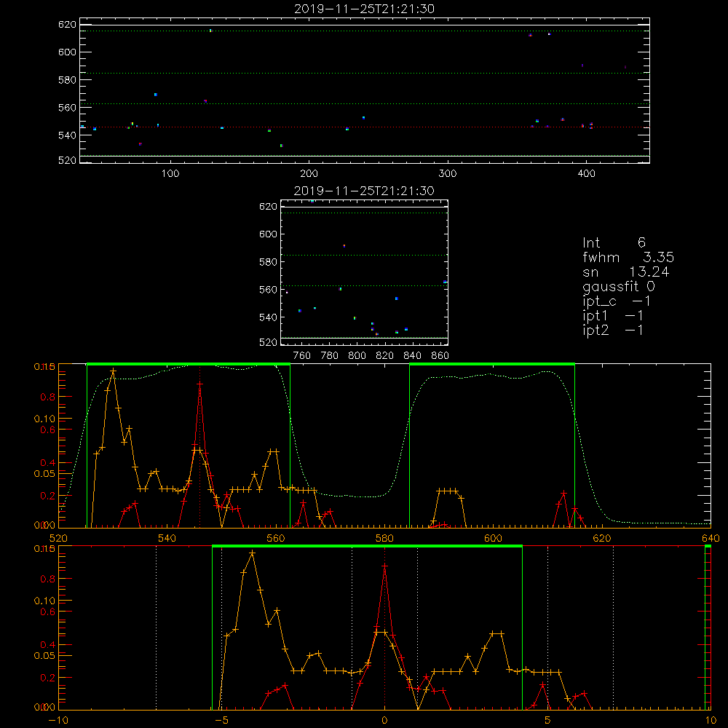Click x-axis label 0 on bottom plot
This screenshot has width=728, height=728.
tap(384, 720)
